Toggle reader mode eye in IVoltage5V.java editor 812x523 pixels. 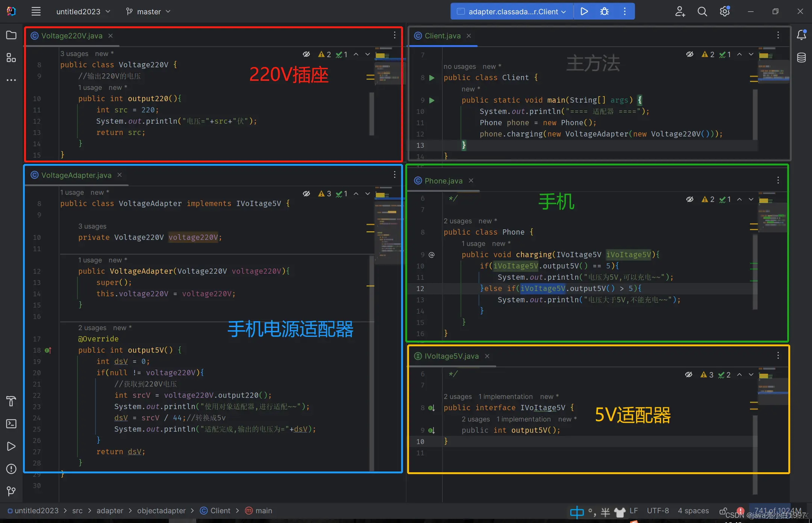pos(688,374)
